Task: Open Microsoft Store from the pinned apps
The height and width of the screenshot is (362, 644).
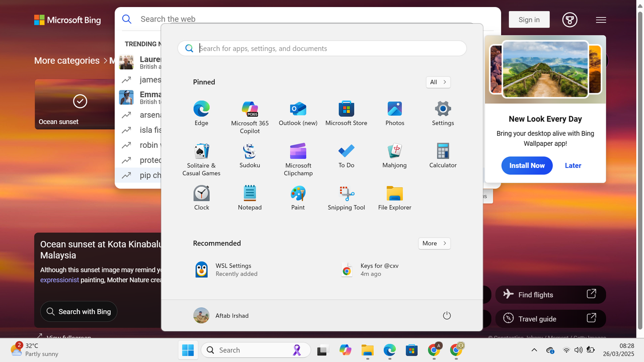Action: (346, 114)
